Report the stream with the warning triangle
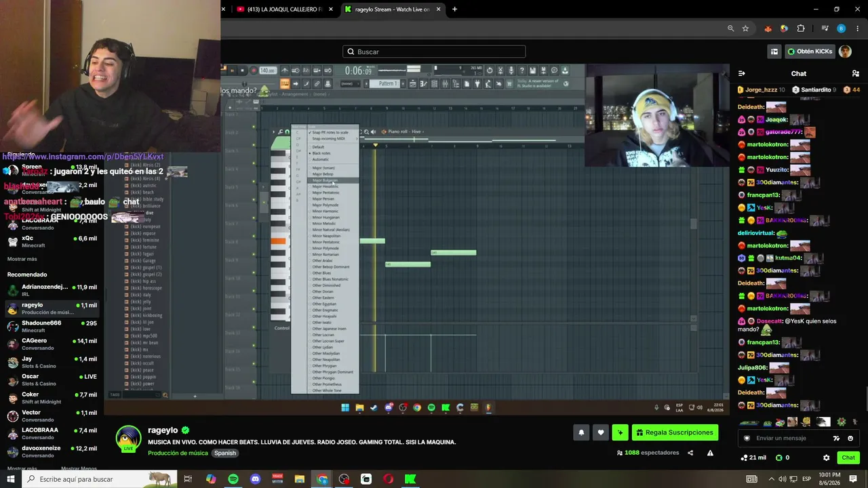This screenshot has width=868, height=488. 710,453
